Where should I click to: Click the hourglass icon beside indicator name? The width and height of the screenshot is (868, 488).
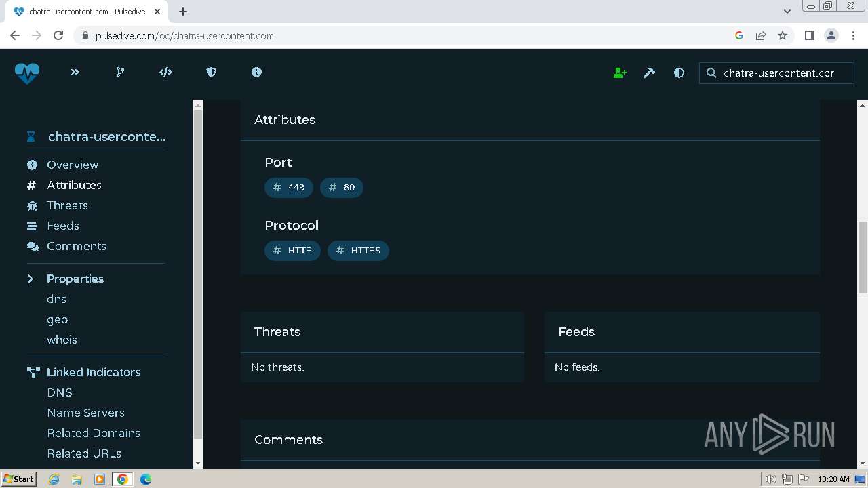[31, 137]
